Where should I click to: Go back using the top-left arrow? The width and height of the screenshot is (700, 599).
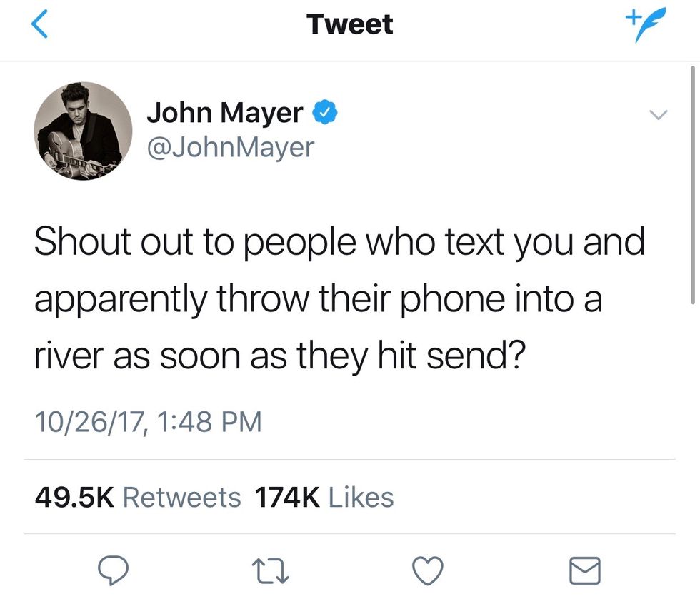(39, 24)
